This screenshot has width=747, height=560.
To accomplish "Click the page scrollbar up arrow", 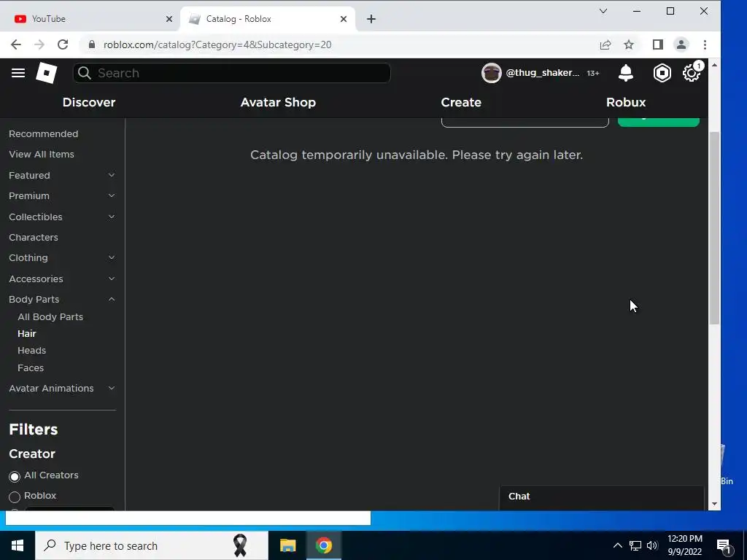I will click(x=714, y=65).
